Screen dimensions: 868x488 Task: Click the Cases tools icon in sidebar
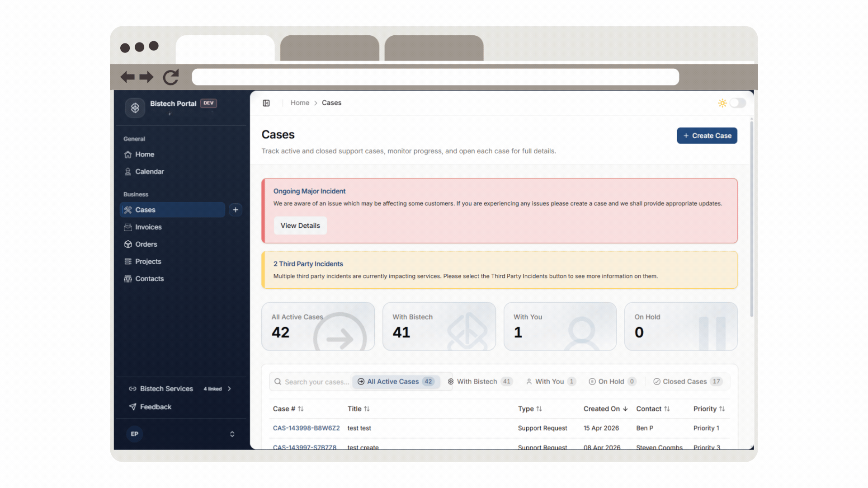tap(128, 210)
